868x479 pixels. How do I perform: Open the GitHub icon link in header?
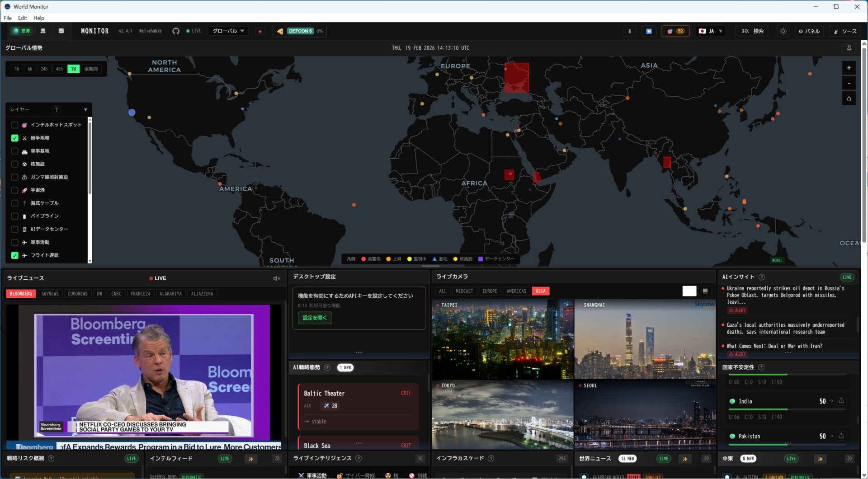pos(176,31)
